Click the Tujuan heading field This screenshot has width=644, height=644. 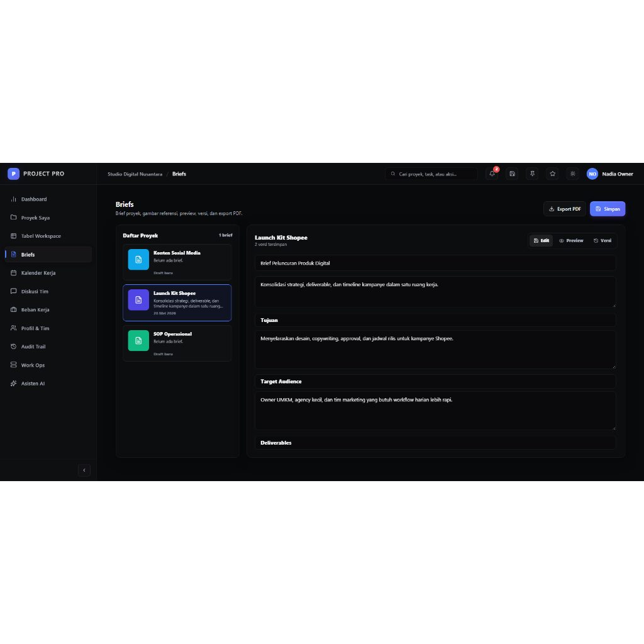tap(435, 320)
